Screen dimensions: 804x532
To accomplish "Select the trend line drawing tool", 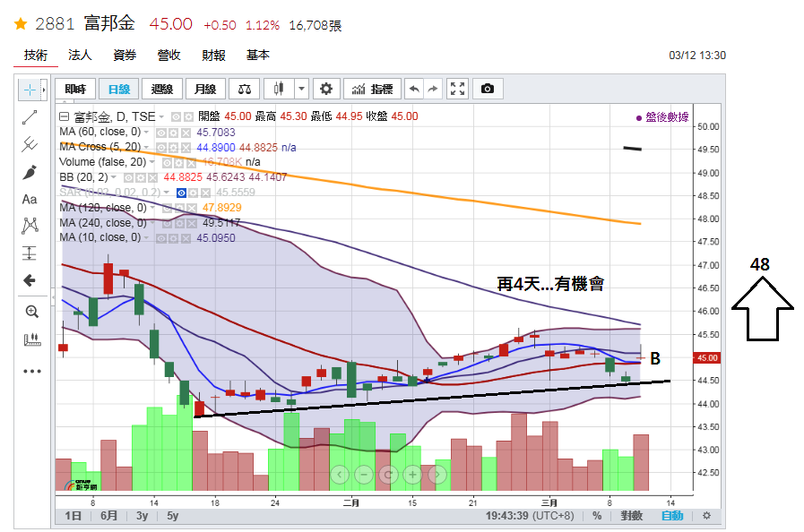I will tap(30, 117).
